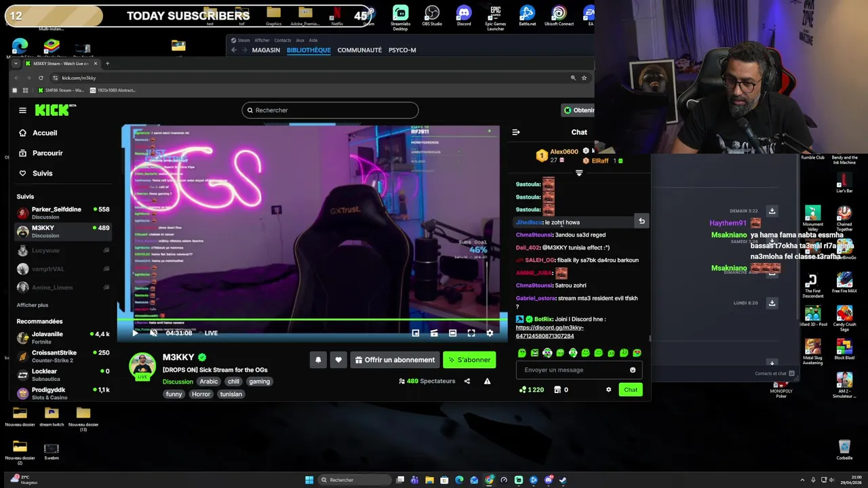Jump to LIVE in the video player

pos(211,333)
